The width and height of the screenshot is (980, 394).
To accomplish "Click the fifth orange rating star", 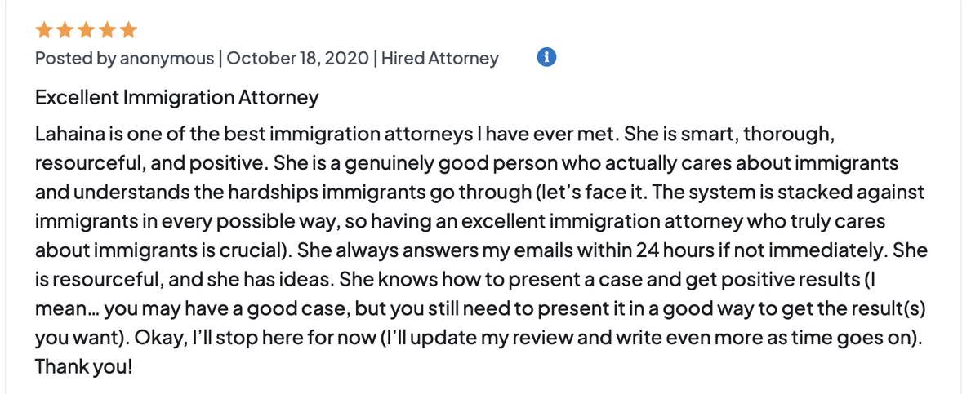I will [x=129, y=30].
